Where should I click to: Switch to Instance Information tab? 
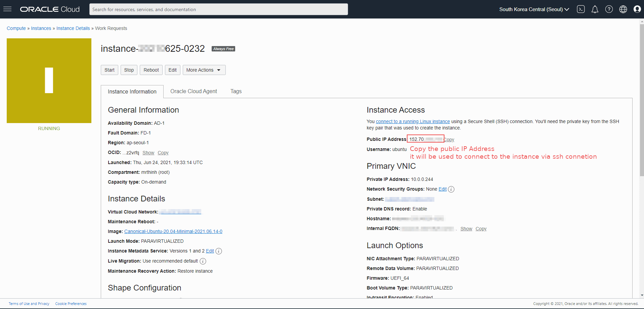pyautogui.click(x=132, y=91)
